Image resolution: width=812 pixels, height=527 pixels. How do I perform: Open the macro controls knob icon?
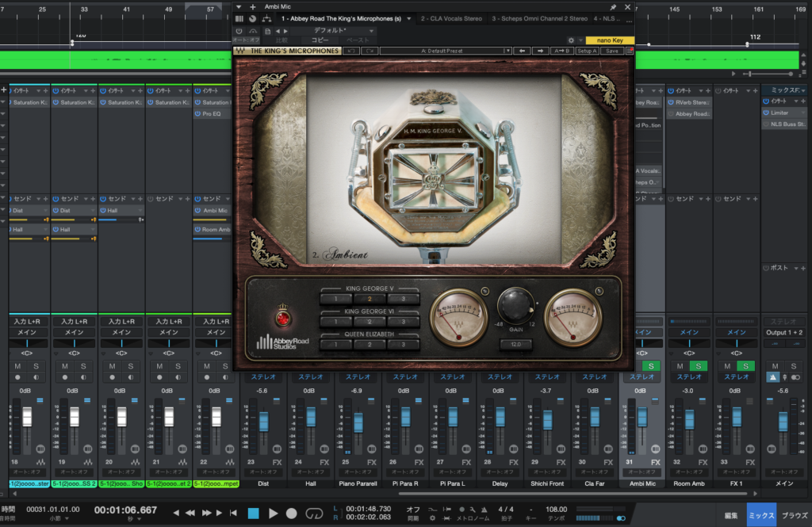(252, 19)
